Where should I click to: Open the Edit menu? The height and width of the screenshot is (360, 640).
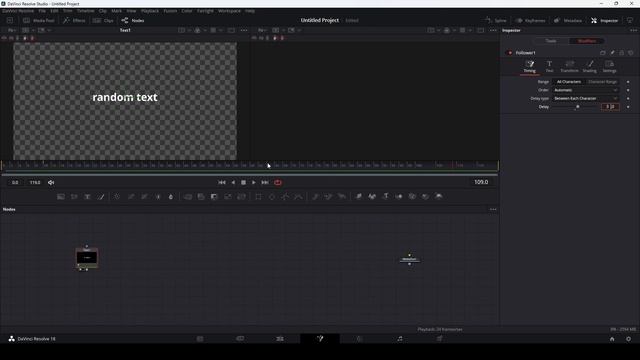54,11
